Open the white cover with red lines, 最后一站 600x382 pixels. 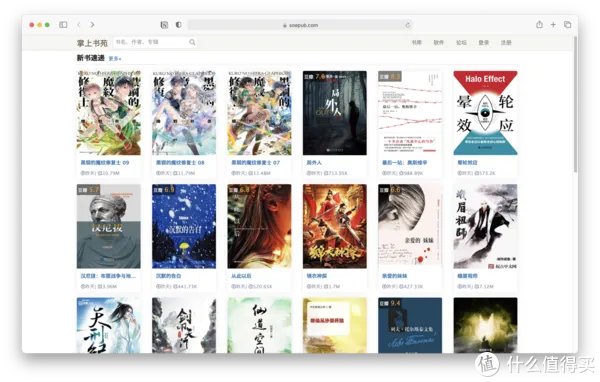coord(410,113)
